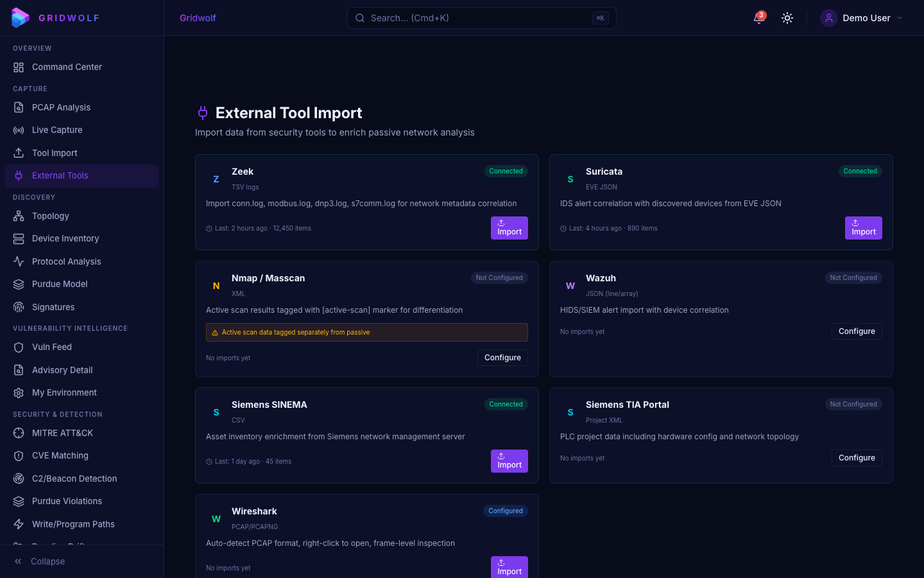Click the notification bell showing 3 alerts
Screen dimensions: 924x578
click(758, 18)
